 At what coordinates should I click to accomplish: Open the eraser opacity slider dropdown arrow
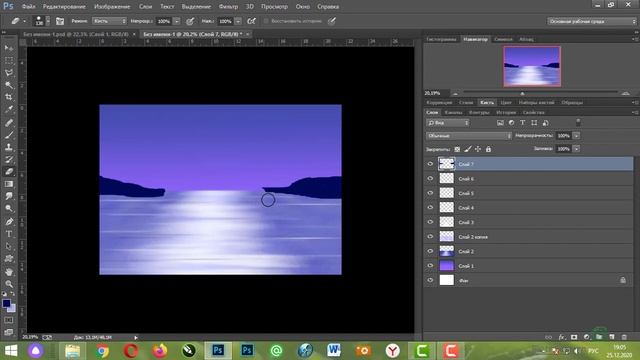(x=177, y=21)
